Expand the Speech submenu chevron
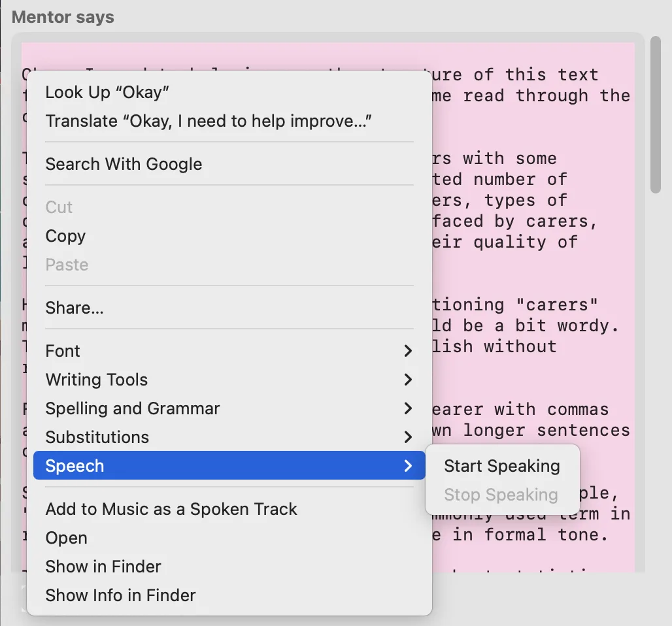 (408, 466)
